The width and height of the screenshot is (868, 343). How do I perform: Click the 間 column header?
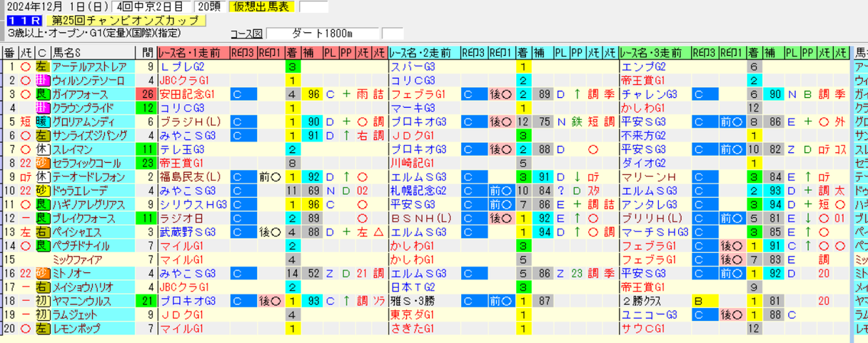146,52
